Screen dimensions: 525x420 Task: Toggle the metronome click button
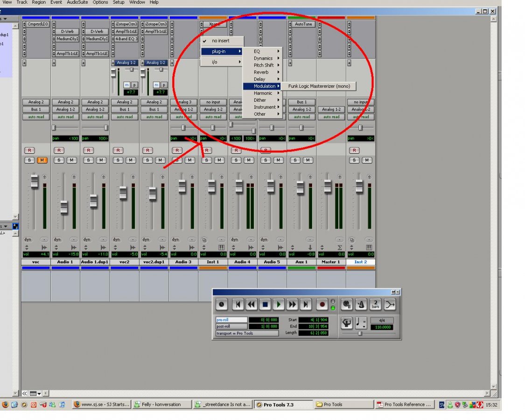(x=361, y=304)
